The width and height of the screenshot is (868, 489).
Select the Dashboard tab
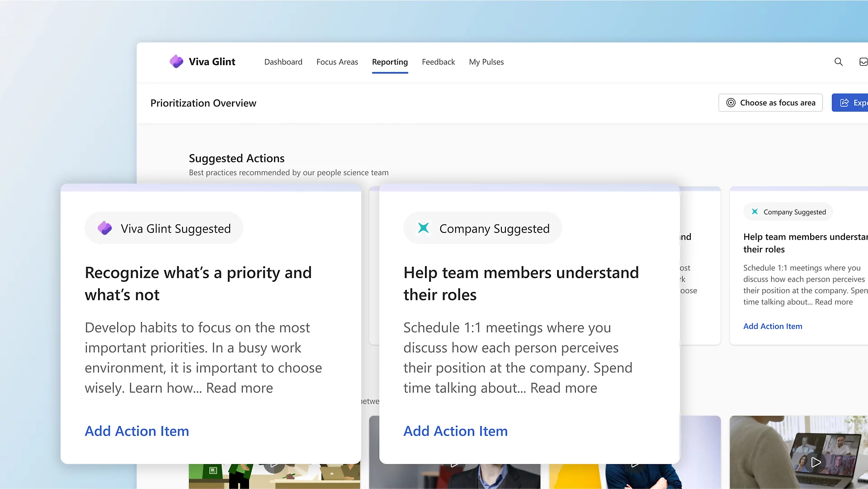tap(282, 62)
